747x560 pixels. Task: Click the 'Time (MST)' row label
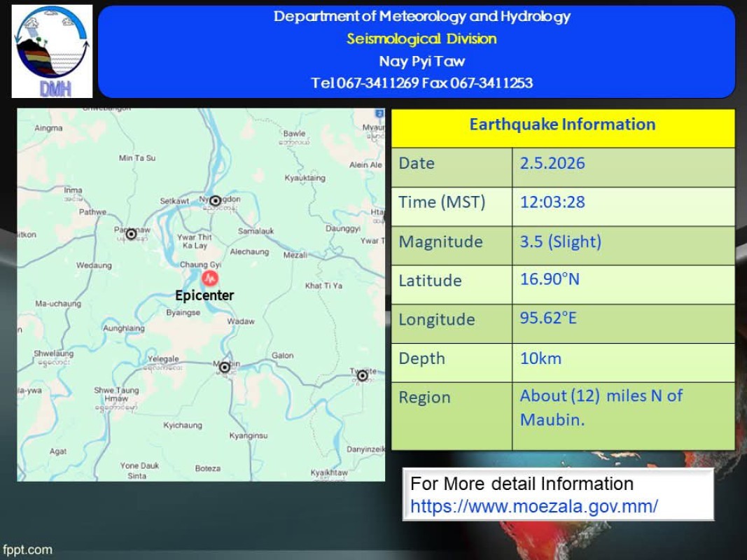click(442, 202)
